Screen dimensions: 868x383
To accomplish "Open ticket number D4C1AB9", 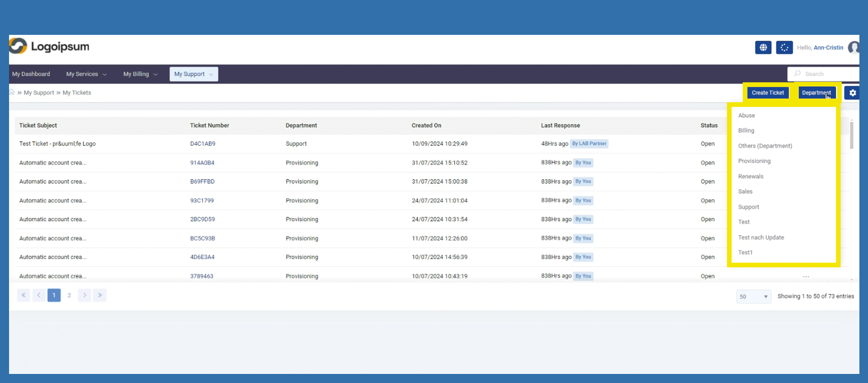I will [202, 144].
